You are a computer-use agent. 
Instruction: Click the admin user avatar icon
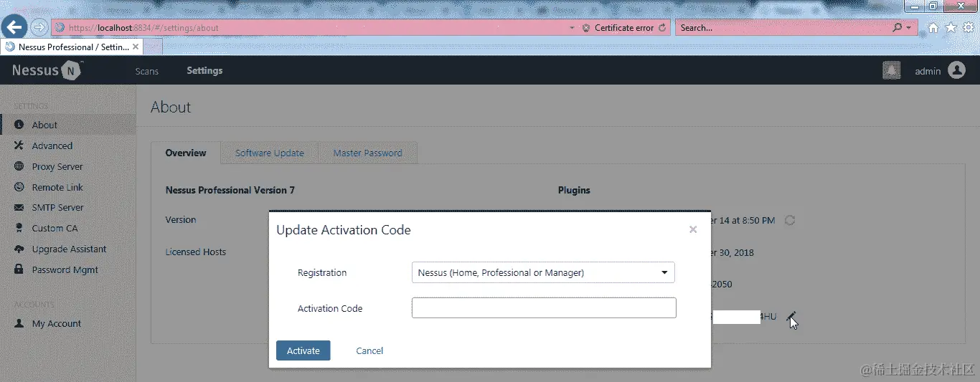click(956, 70)
